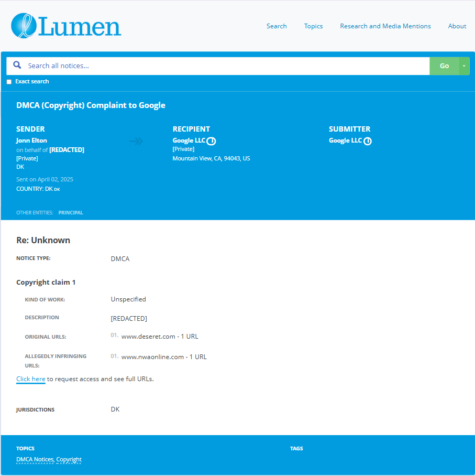
Task: Toggle the Exact search checkbox
Action: [x=9, y=82]
